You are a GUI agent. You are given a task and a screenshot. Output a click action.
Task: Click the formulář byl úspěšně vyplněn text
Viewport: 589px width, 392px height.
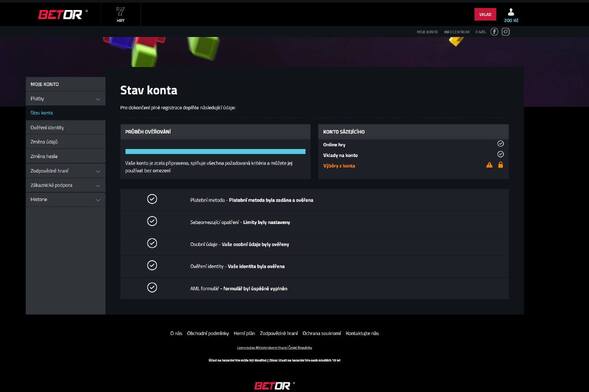(x=255, y=289)
